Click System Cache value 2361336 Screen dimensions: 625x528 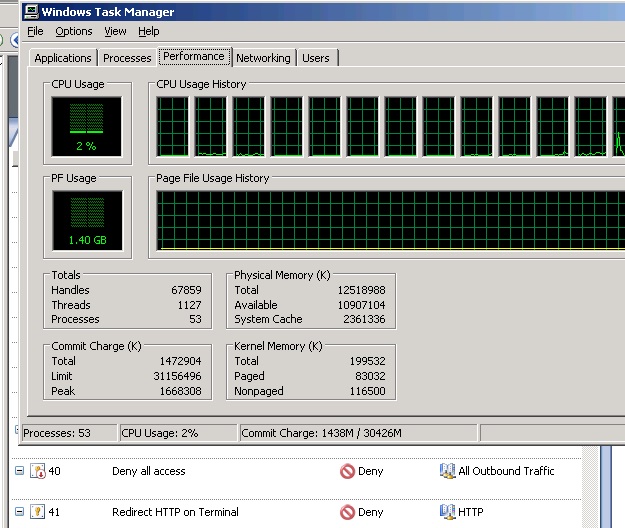pos(364,319)
